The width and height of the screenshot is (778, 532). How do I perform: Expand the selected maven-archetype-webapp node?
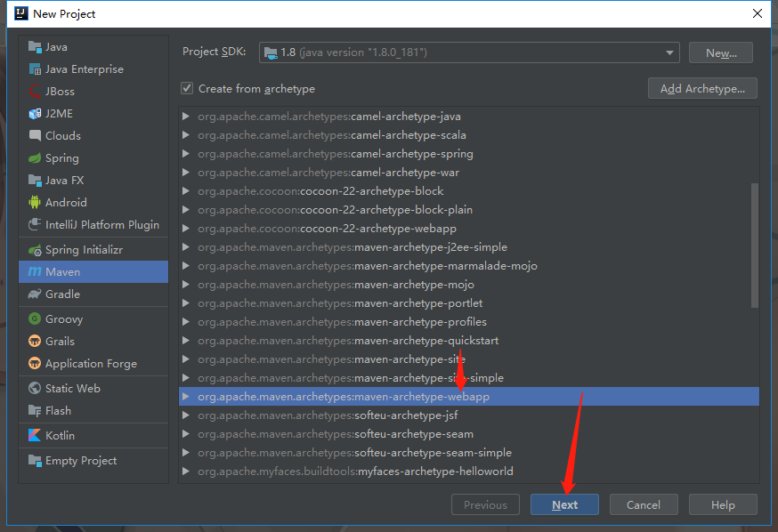pyautogui.click(x=185, y=397)
